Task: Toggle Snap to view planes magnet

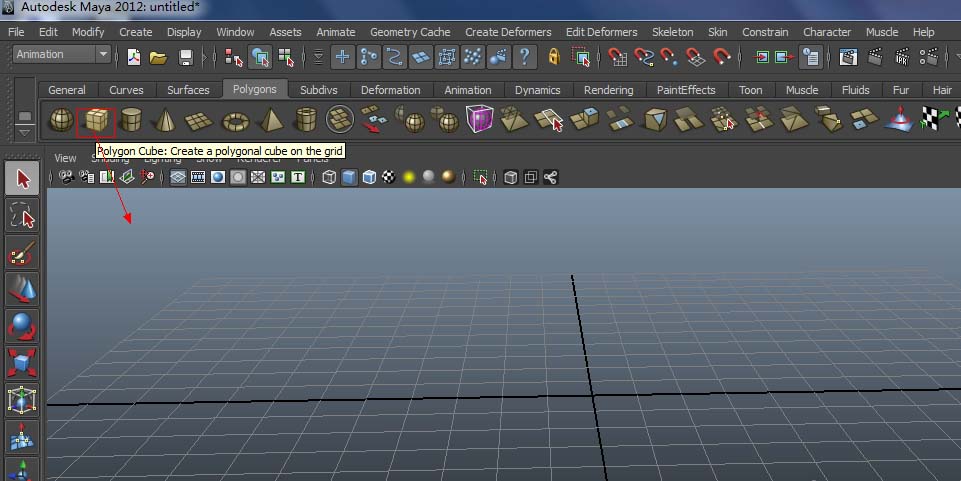Action: click(x=695, y=57)
